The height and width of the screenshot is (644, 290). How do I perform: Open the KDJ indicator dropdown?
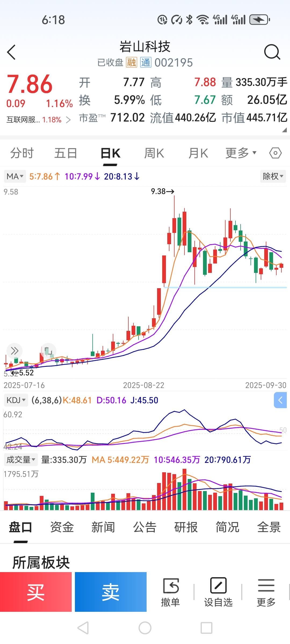click(16, 400)
